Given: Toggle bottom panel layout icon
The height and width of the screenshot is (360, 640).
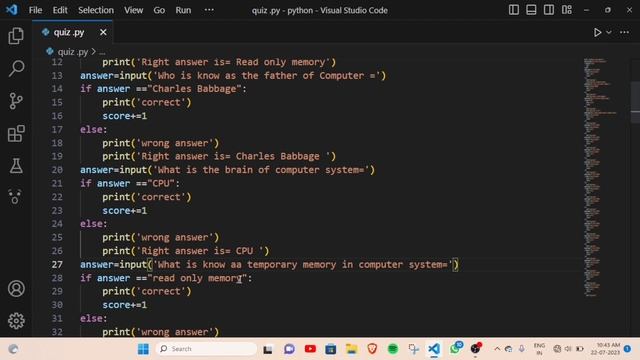Looking at the screenshot, I should point(531,10).
